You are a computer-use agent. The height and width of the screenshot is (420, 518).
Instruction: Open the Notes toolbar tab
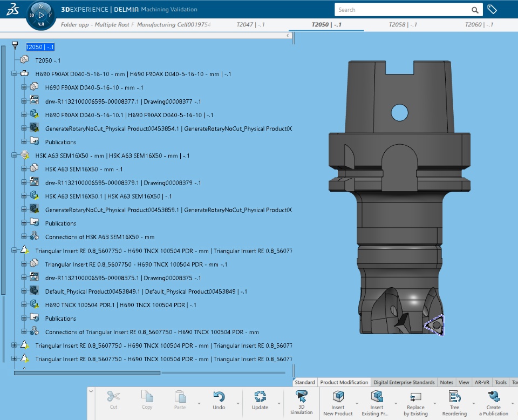pyautogui.click(x=447, y=382)
